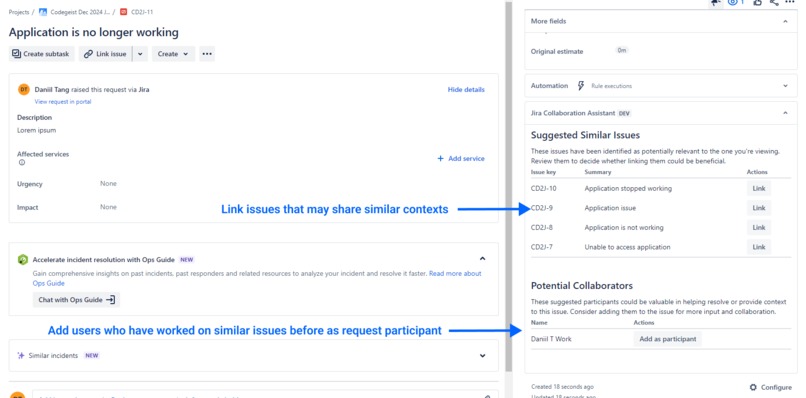Link issue CD2J-9 Application issue
This screenshot has height=398, width=806.
point(759,208)
